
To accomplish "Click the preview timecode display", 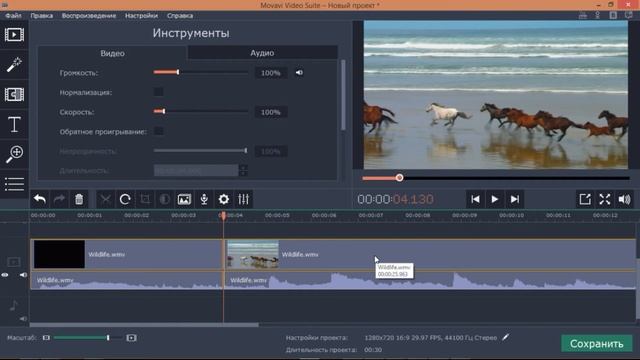I will [395, 199].
